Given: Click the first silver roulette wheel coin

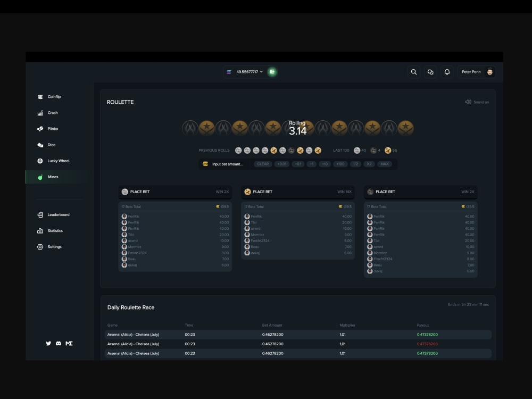Looking at the screenshot, I should tap(190, 128).
